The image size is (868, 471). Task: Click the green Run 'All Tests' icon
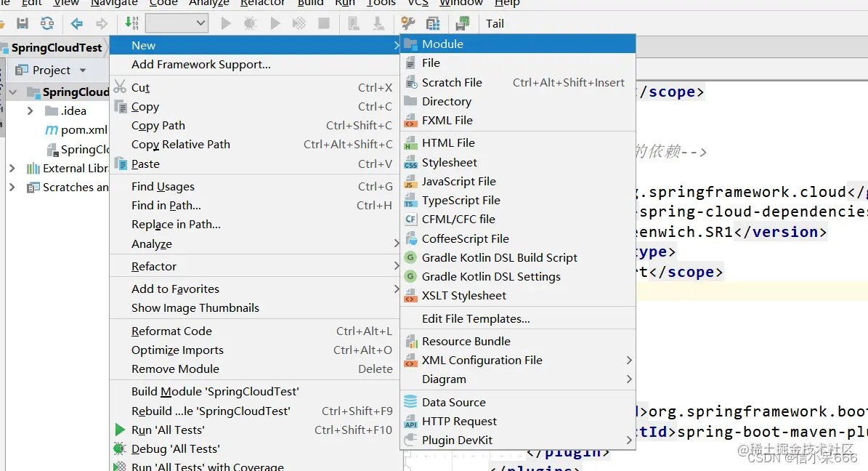click(120, 430)
